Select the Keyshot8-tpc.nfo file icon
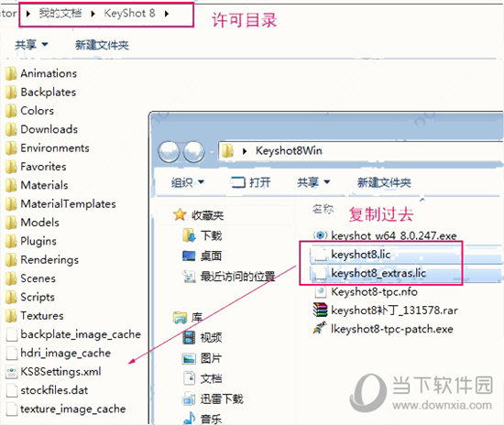The height and width of the screenshot is (425, 504). [321, 291]
